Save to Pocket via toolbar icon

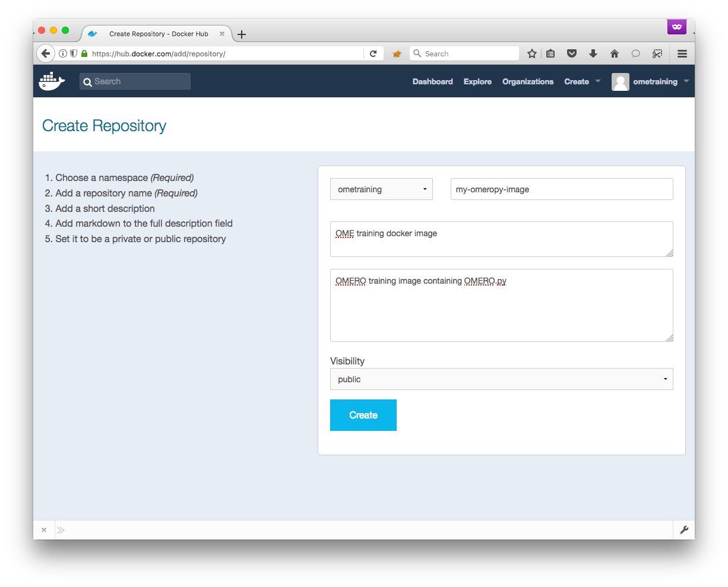click(x=572, y=53)
